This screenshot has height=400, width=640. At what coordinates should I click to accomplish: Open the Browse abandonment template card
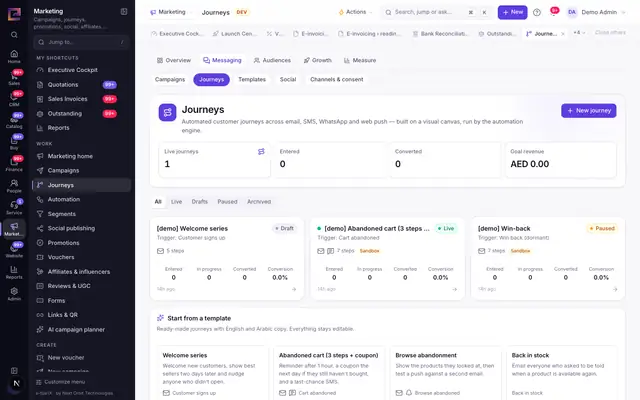pyautogui.click(x=445, y=373)
